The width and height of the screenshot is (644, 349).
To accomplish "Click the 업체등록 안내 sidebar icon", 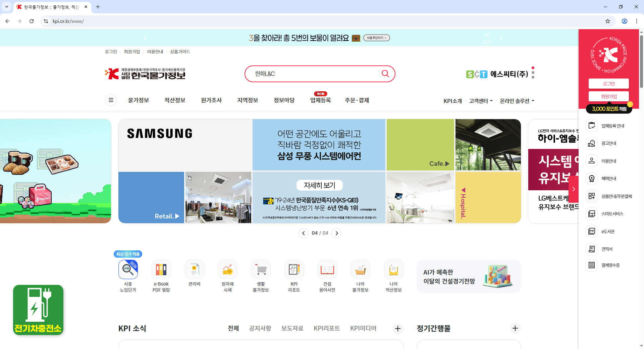I will tap(592, 126).
